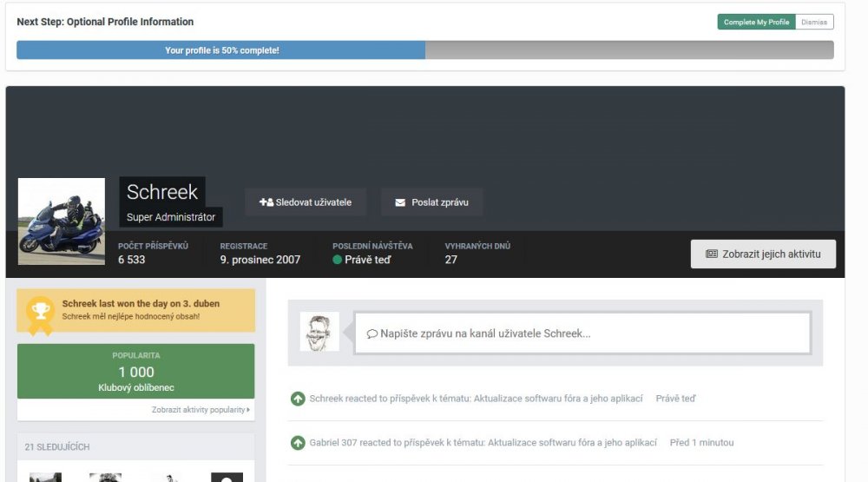Click the green arrow icon next to Schreek reaction
Viewport: 868px width, 482px height.
[x=298, y=399]
